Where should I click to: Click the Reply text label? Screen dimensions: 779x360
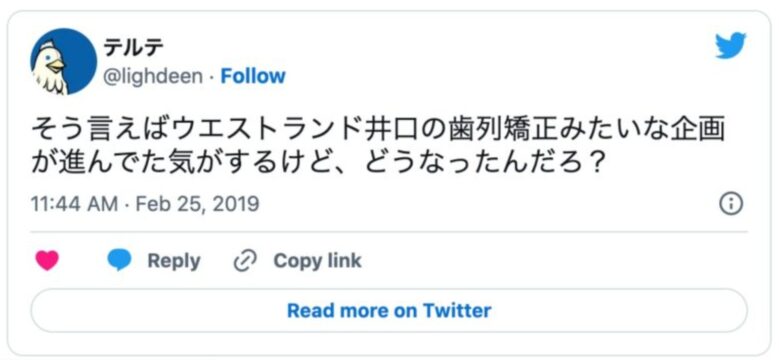174,261
